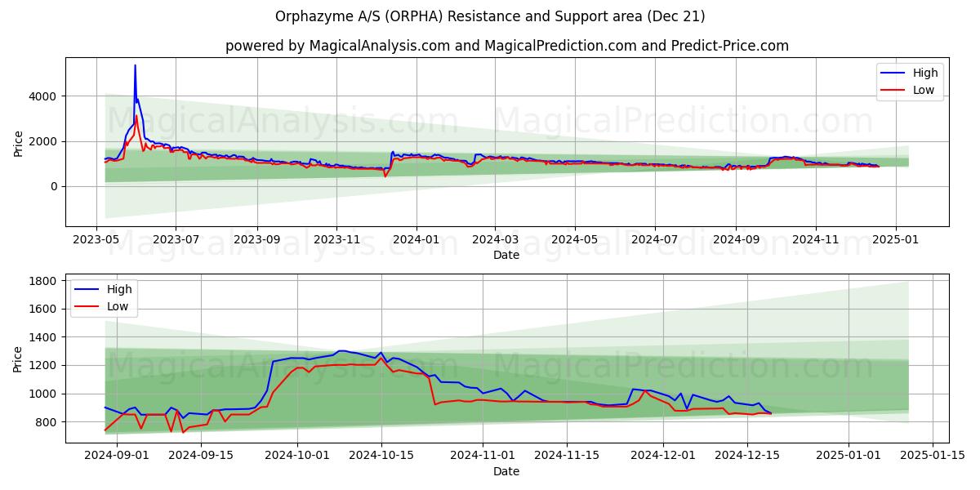This screenshot has width=980, height=490.
Task: Click the '2024-07' x-axis label
Action: click(654, 241)
